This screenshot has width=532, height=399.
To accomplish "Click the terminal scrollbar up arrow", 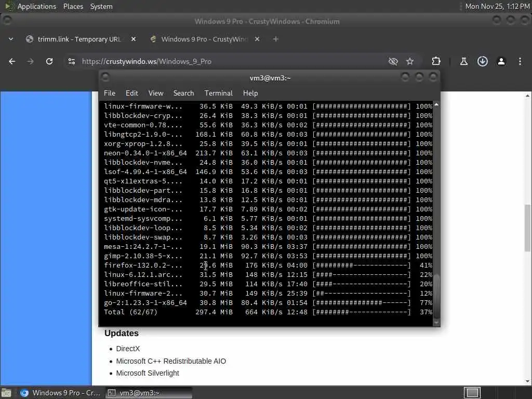I will pyautogui.click(x=436, y=104).
